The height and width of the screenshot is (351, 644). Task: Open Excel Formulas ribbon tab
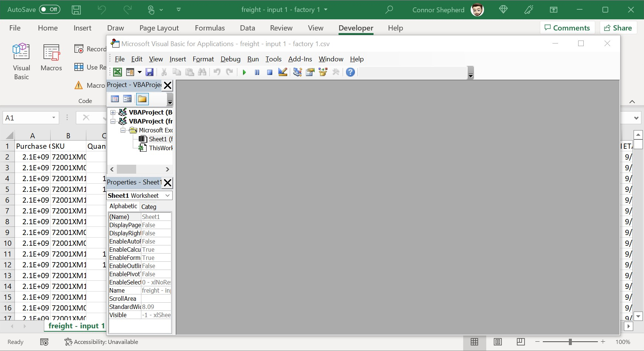pos(210,28)
